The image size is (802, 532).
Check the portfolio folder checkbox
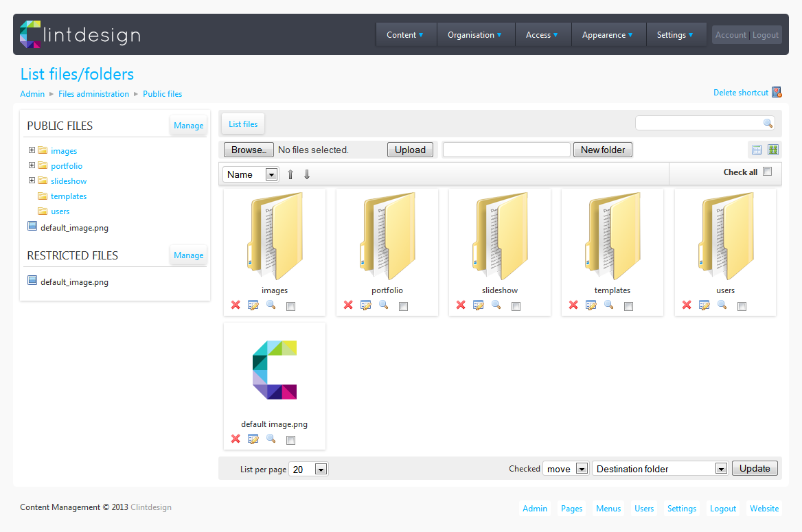[x=403, y=306]
